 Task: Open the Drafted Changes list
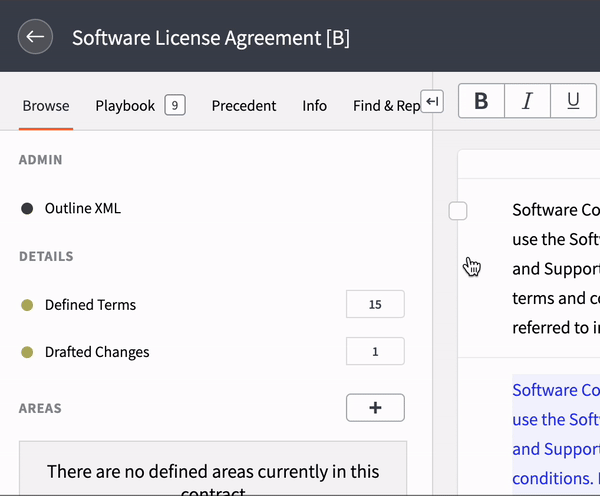tap(97, 352)
